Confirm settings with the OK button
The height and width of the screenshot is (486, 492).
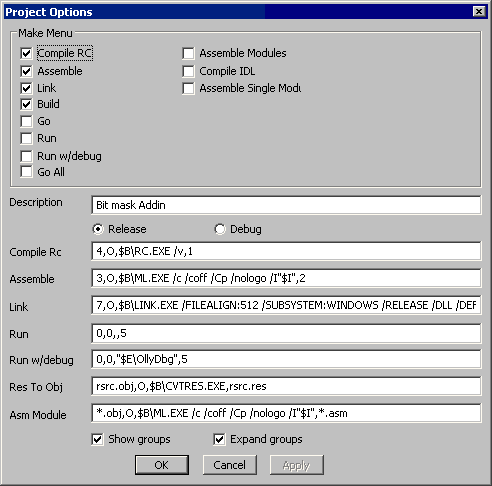click(x=162, y=465)
